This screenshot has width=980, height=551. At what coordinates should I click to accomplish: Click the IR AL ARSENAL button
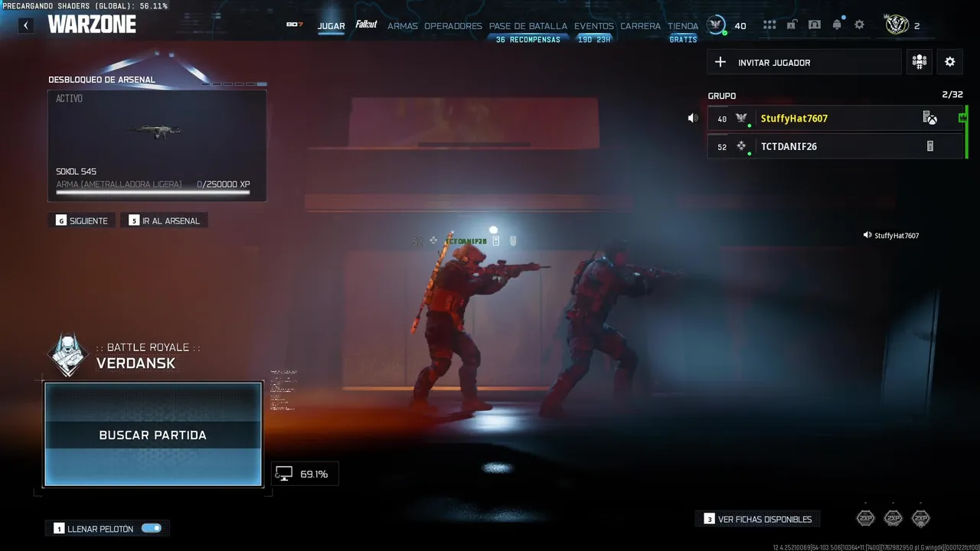pyautogui.click(x=164, y=220)
